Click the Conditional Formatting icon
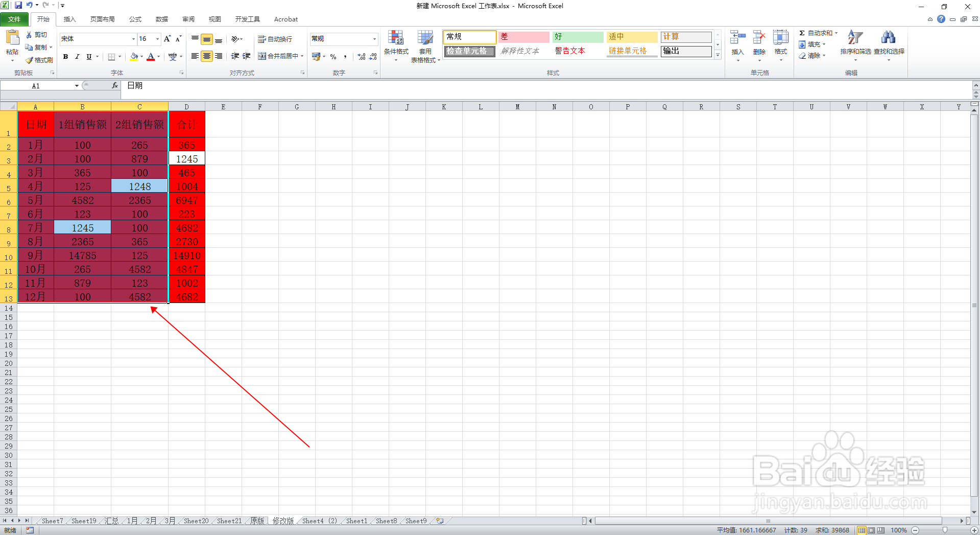 click(396, 38)
